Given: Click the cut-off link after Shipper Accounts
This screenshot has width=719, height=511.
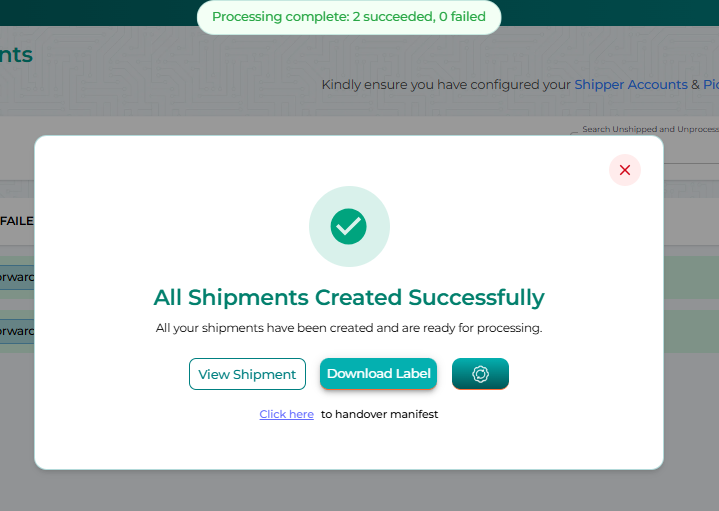Looking at the screenshot, I should tap(710, 85).
